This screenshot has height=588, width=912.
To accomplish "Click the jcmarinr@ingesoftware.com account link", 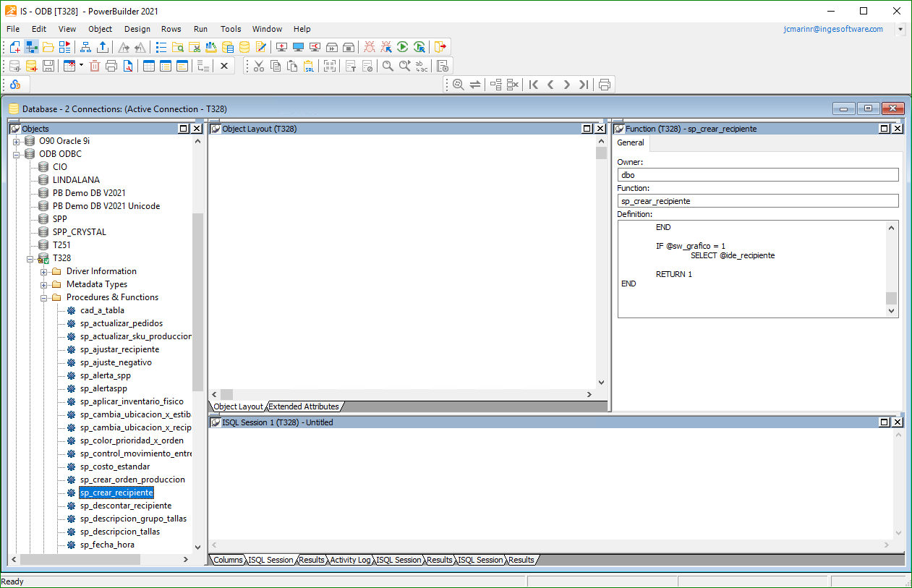I will click(833, 29).
